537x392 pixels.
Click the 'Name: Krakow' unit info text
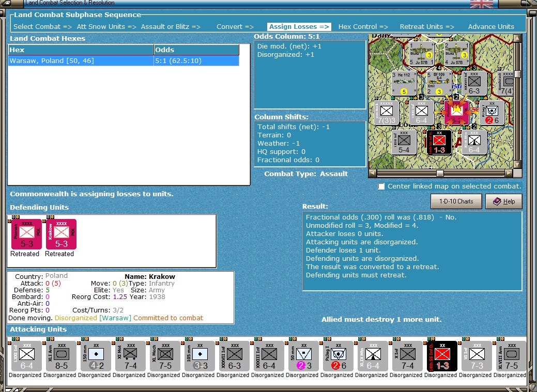150,277
